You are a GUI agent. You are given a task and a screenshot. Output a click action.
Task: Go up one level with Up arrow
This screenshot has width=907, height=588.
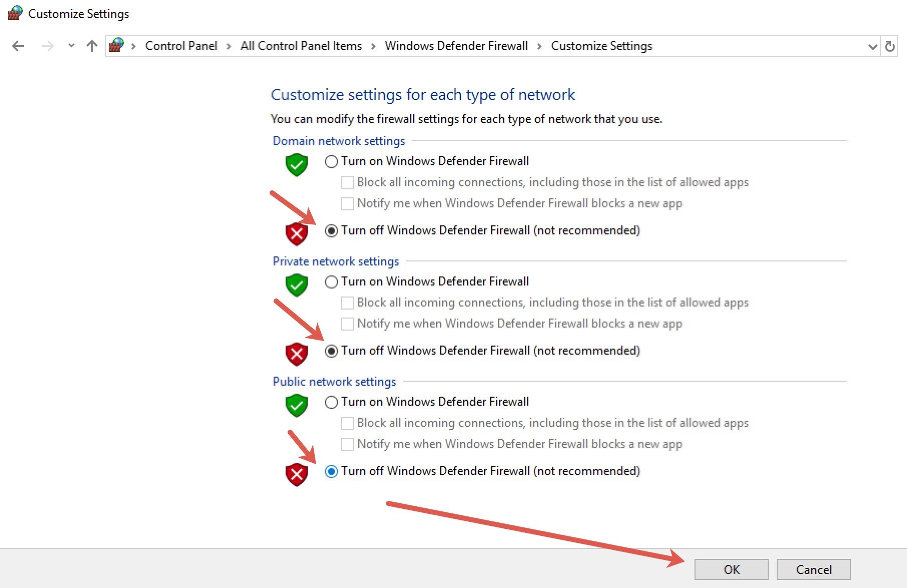(x=92, y=46)
